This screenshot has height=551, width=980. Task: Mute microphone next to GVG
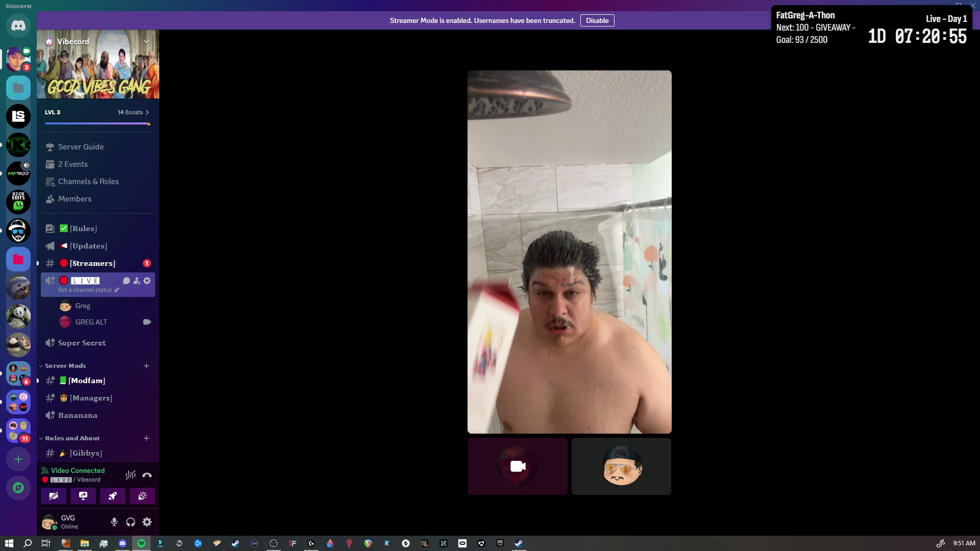[114, 522]
